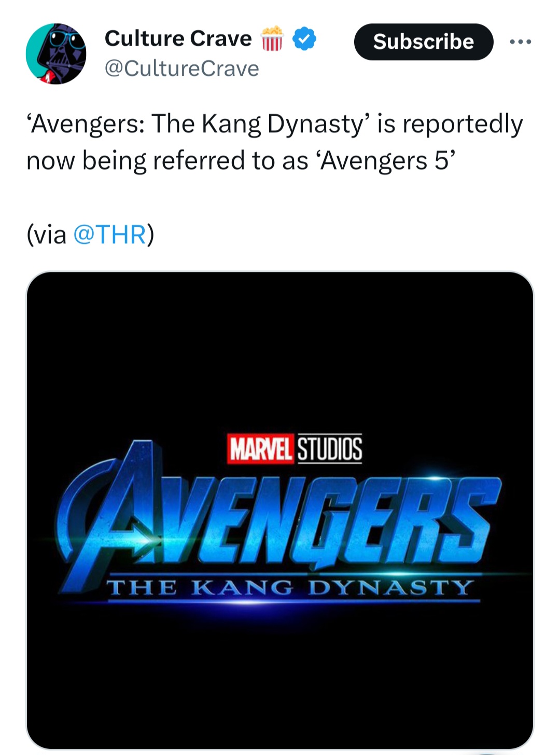This screenshot has height=755, width=560.
Task: Click the word 'reportedly' in the tweet
Action: click(x=463, y=125)
